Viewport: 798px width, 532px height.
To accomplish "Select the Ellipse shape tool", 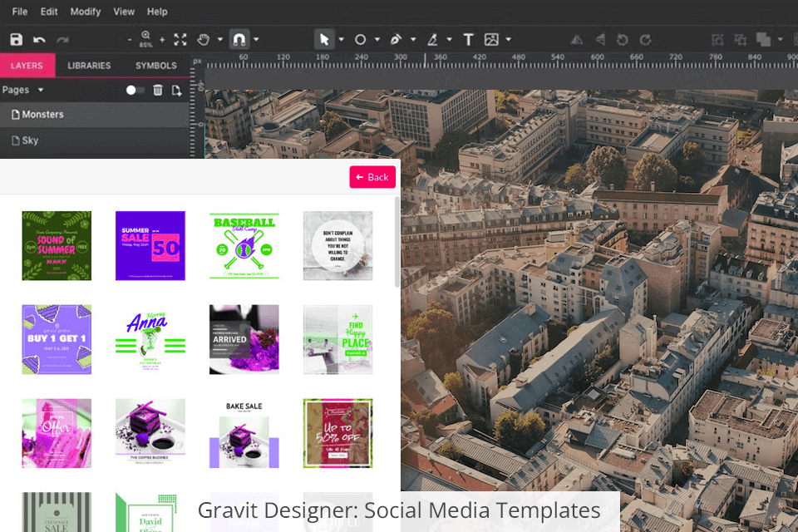I will 360,39.
